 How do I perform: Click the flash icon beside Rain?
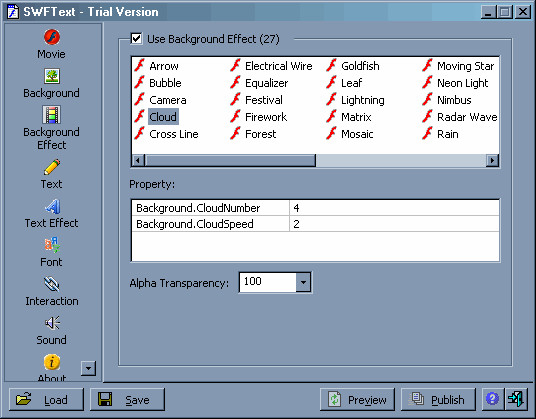(427, 134)
